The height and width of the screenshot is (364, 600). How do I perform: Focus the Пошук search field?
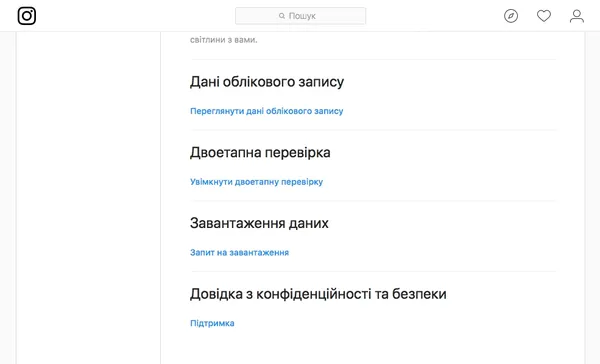300,16
